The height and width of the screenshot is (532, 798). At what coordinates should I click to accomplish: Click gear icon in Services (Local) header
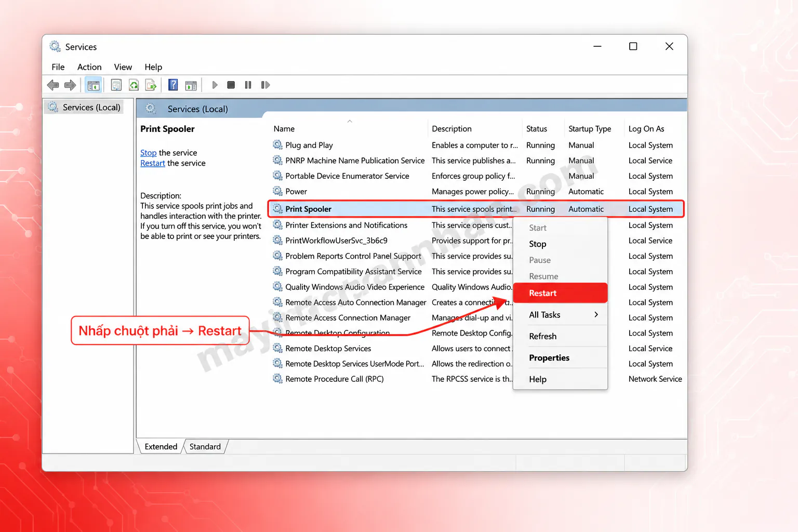point(151,108)
